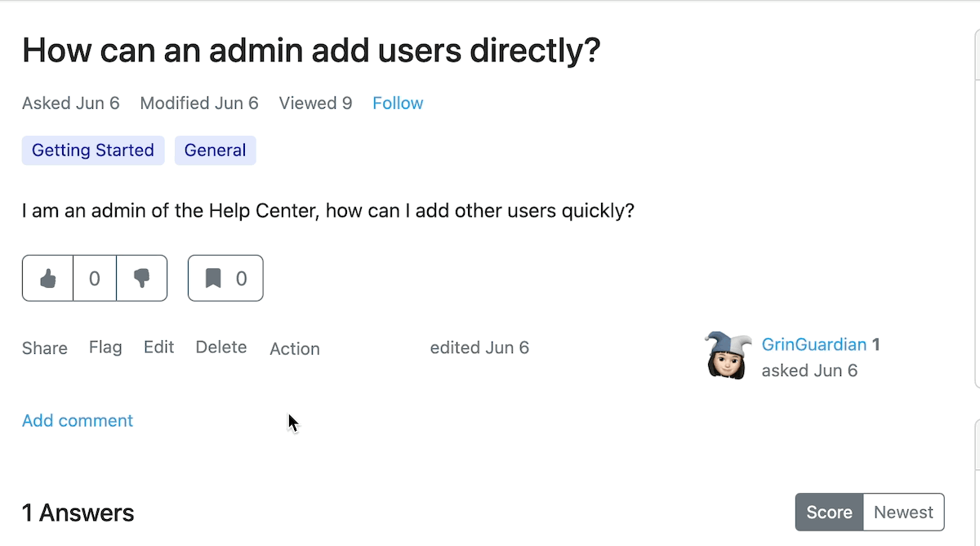Click the Share option below the question
This screenshot has width=980, height=546.
(x=44, y=347)
